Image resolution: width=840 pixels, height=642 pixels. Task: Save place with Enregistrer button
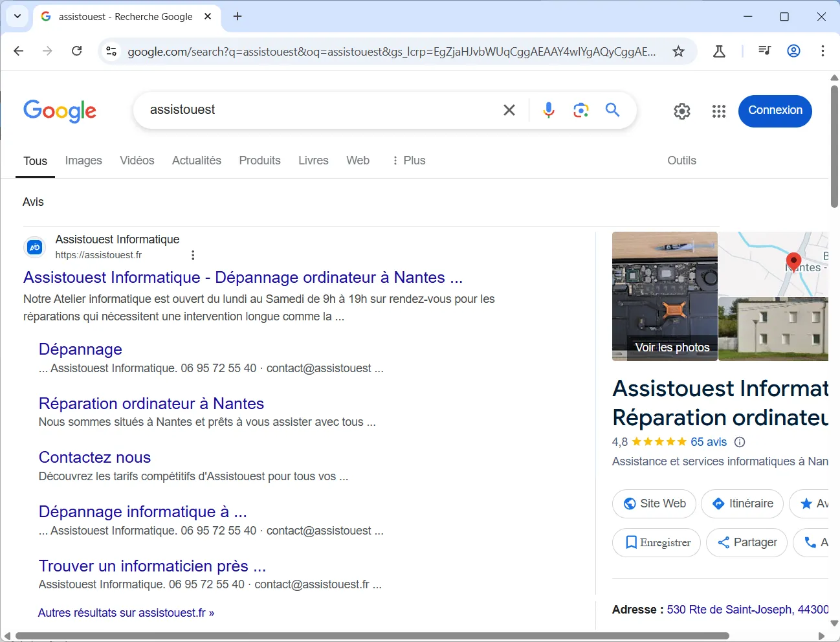pos(656,542)
